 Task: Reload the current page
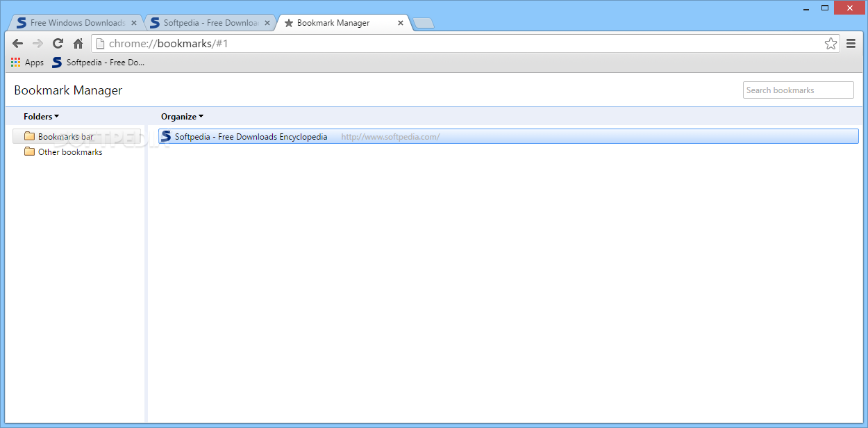point(58,44)
